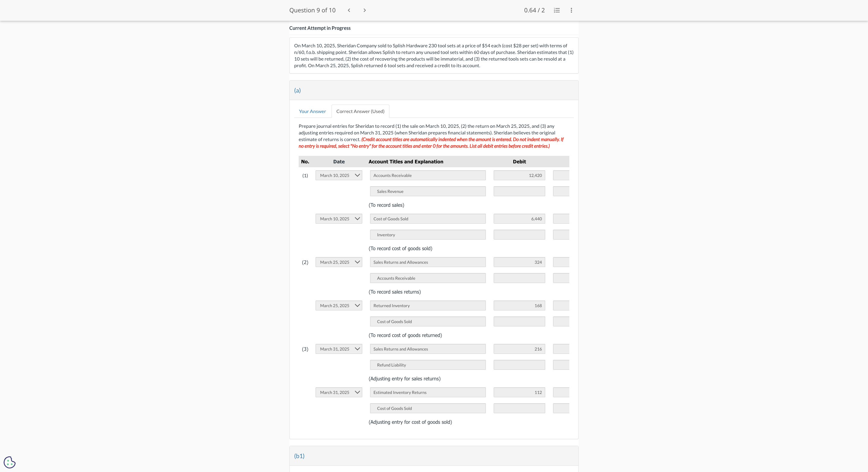Click the Estimated Inventory Returns field
Image resolution: width=868 pixels, height=472 pixels.
[x=427, y=392]
